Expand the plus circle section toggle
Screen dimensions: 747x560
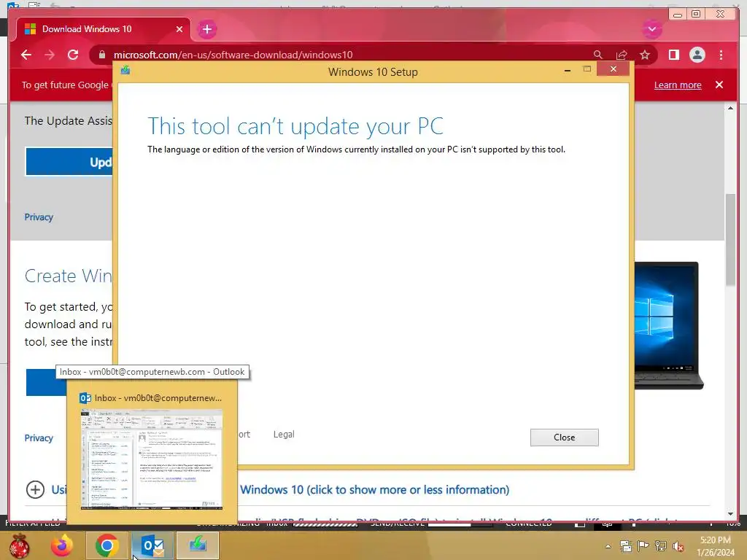tap(35, 489)
